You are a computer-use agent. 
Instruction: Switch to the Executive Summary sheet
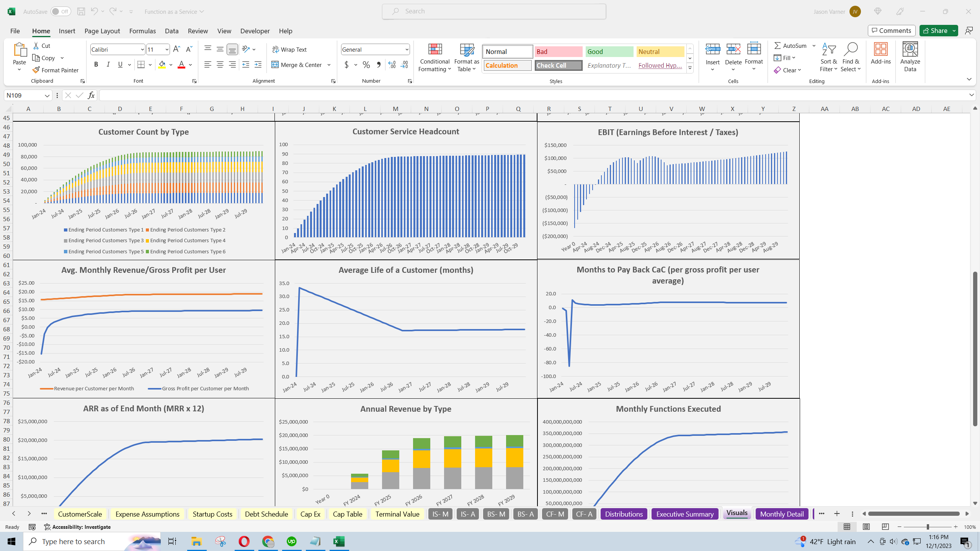coord(685,514)
